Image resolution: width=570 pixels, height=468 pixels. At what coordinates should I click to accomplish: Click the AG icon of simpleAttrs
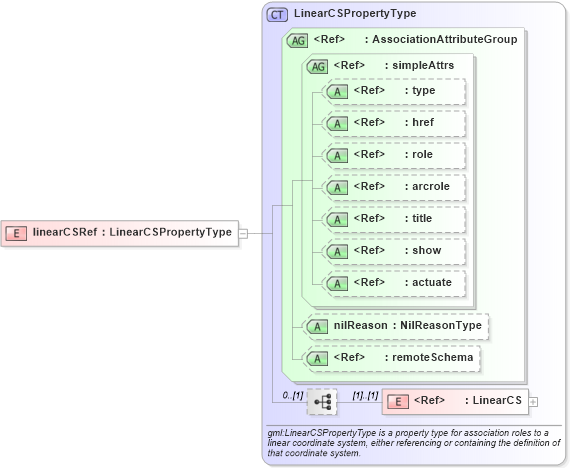click(x=317, y=67)
